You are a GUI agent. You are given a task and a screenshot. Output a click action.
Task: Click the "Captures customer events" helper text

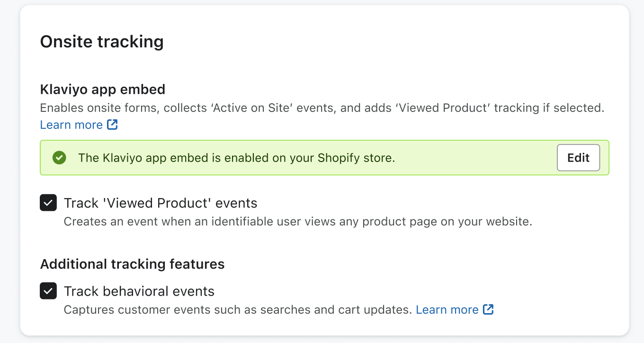tap(238, 310)
